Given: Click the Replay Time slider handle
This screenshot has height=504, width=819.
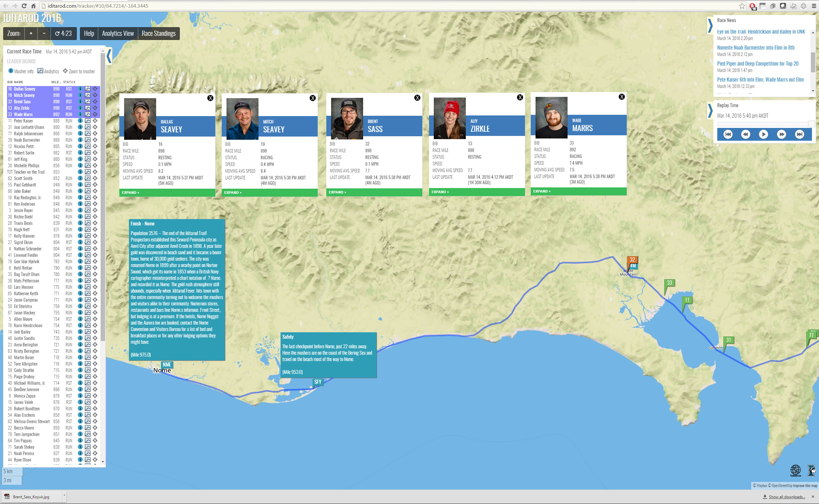Looking at the screenshot, I should [811, 124].
